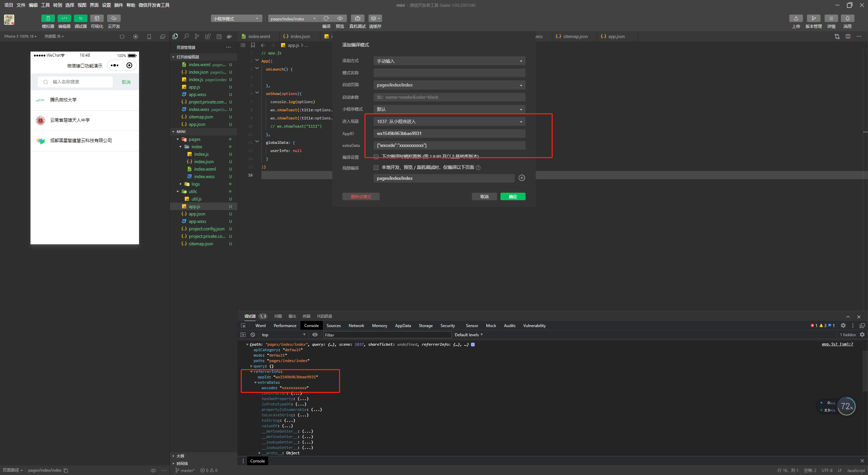Image resolution: width=868 pixels, height=475 pixels.
Task: Click the AppID input field
Action: click(449, 134)
